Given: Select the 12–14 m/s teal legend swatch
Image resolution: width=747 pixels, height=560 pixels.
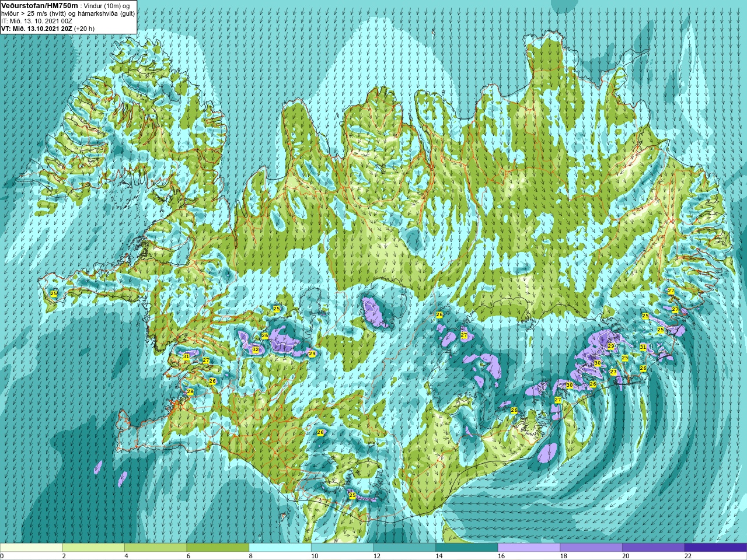Looking at the screenshot, I should click(404, 548).
